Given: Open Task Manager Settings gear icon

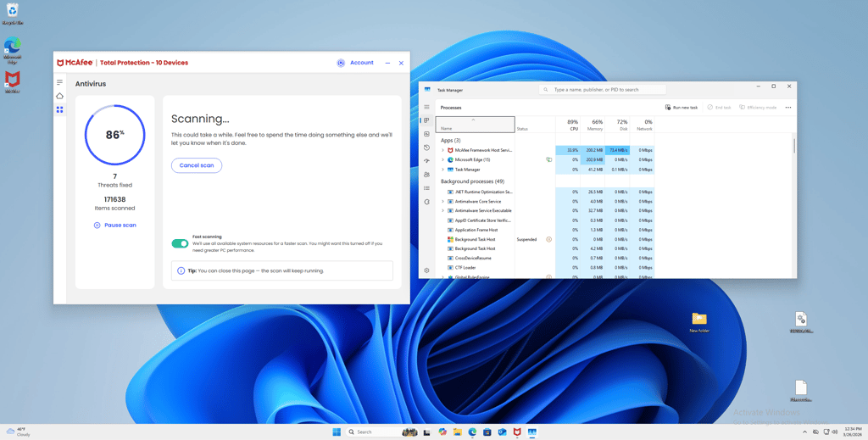Looking at the screenshot, I should [427, 270].
